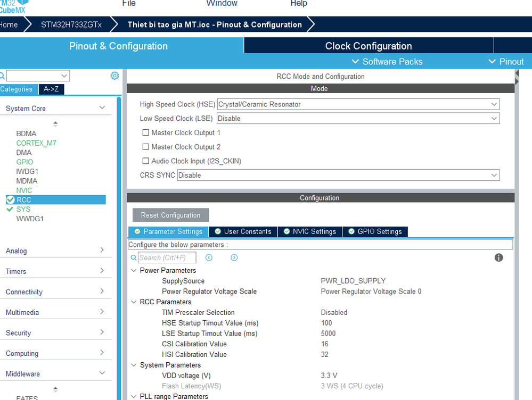The width and height of the screenshot is (532, 400).
Task: Open High Speed Clock (HSE) dropdown
Action: (358, 104)
